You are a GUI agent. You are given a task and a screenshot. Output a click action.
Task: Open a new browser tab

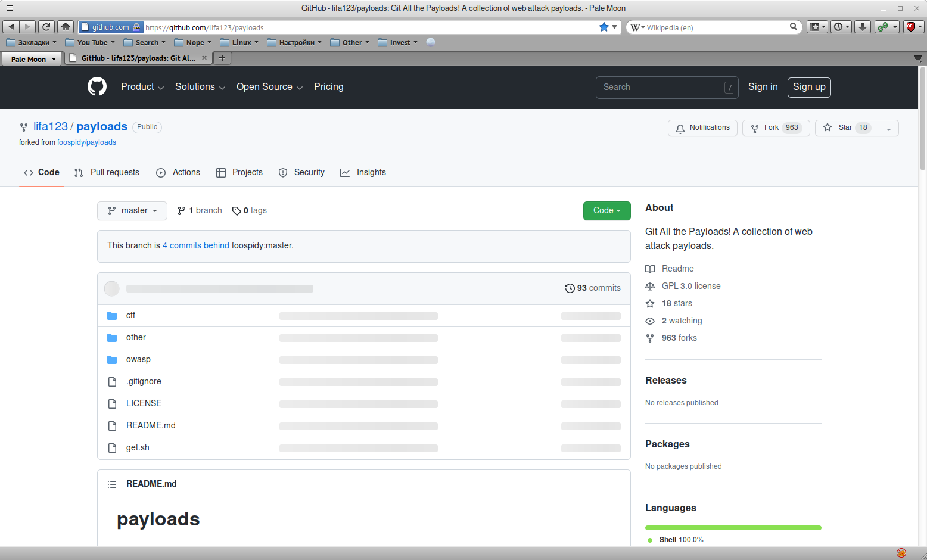coord(222,58)
